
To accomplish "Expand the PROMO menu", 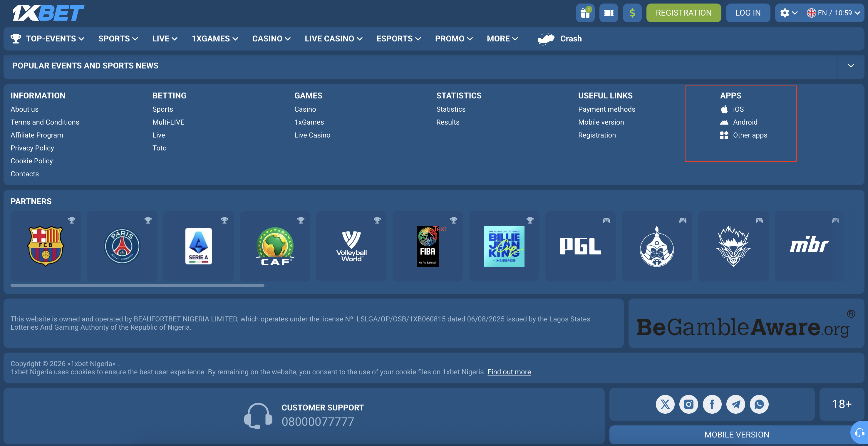I will coord(454,39).
